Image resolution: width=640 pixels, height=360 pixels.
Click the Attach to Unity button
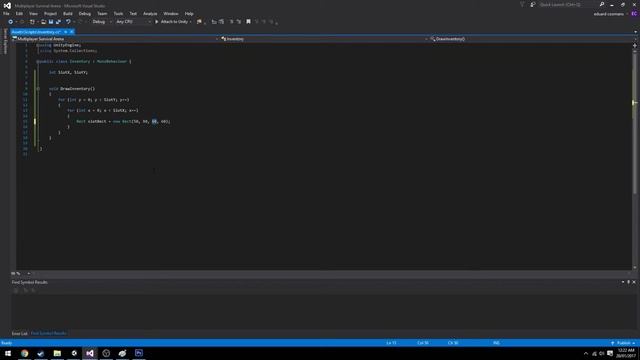point(173,22)
